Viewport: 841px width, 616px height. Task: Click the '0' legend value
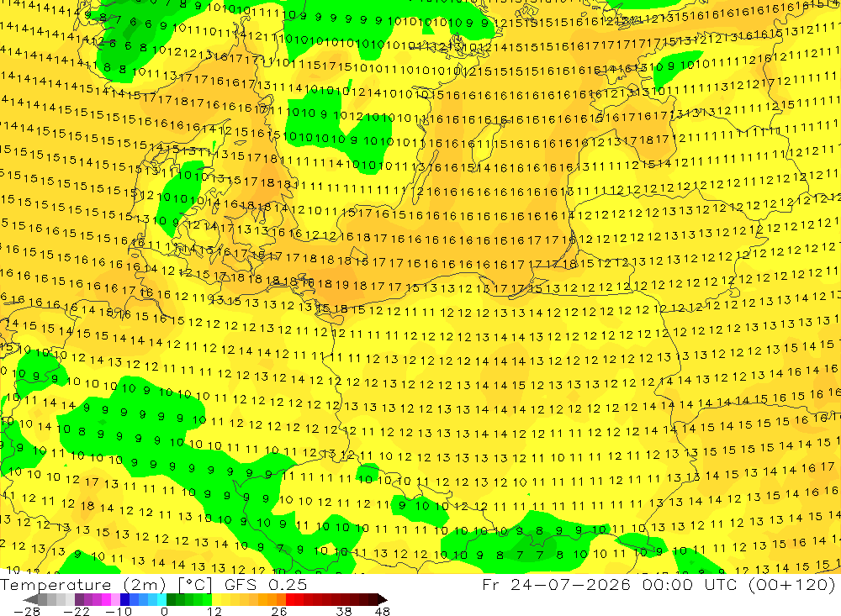coord(164,611)
